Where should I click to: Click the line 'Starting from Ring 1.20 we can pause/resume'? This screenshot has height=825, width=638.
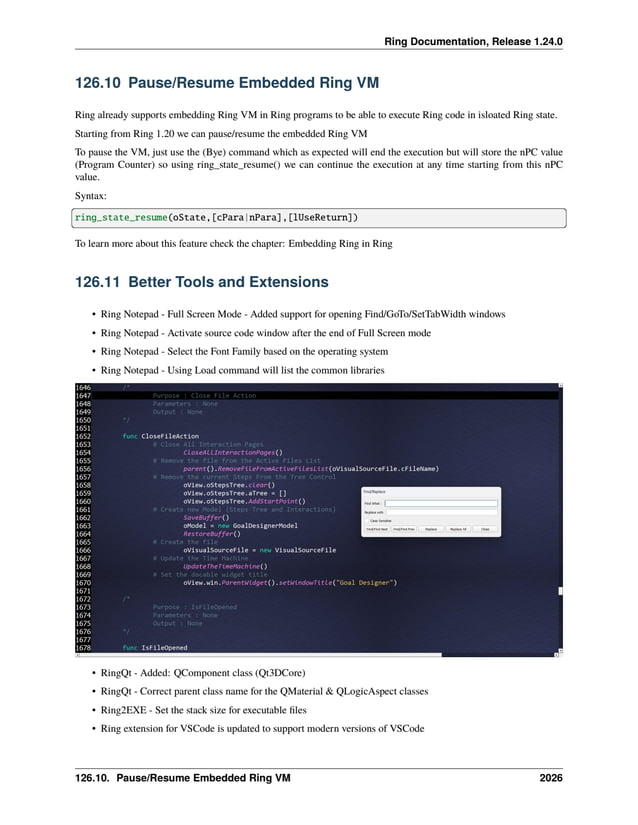coord(221,134)
